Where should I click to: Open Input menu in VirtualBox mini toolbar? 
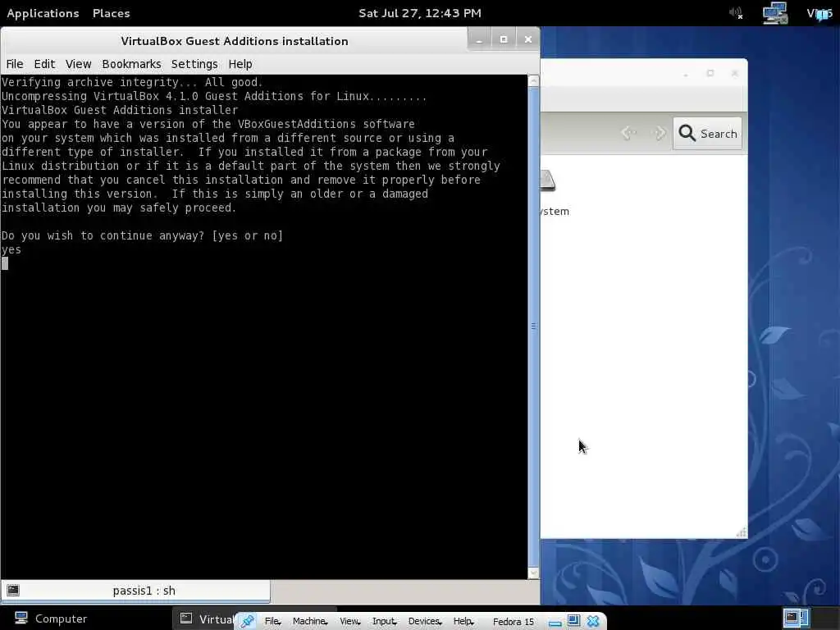pyautogui.click(x=384, y=622)
